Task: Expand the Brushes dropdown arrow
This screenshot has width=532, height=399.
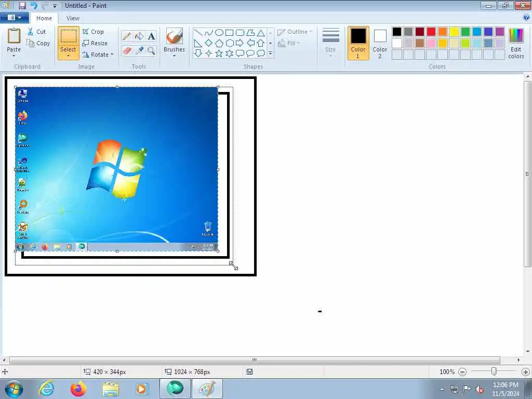Action: (x=175, y=56)
